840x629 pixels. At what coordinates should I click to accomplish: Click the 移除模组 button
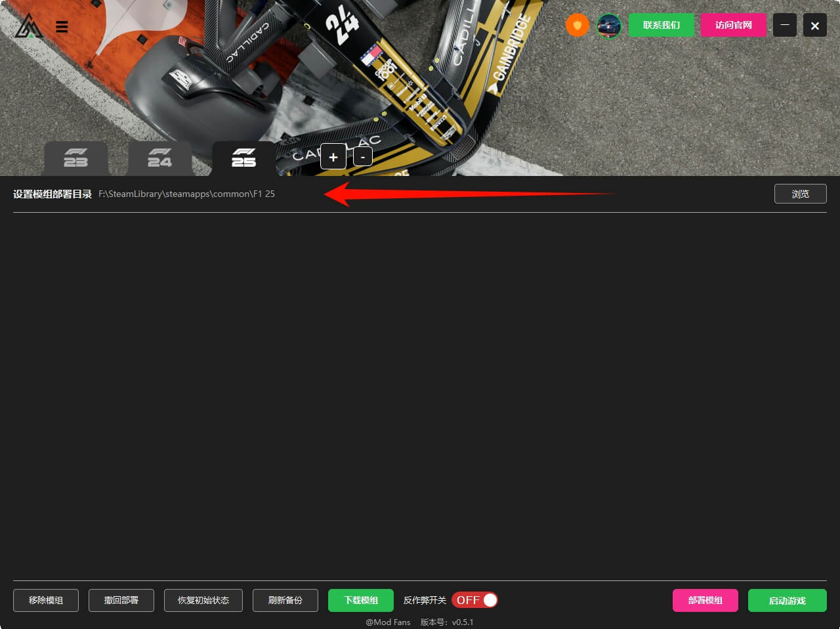pyautogui.click(x=46, y=600)
